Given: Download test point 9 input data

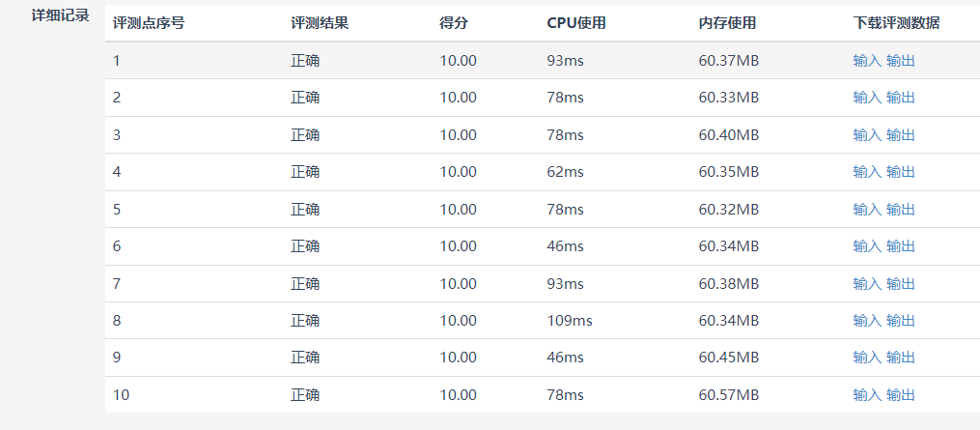Looking at the screenshot, I should point(867,358).
